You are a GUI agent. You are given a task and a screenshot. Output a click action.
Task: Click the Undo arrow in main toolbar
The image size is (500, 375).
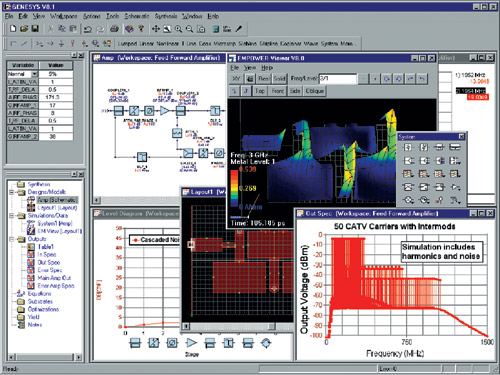[x=88, y=29]
